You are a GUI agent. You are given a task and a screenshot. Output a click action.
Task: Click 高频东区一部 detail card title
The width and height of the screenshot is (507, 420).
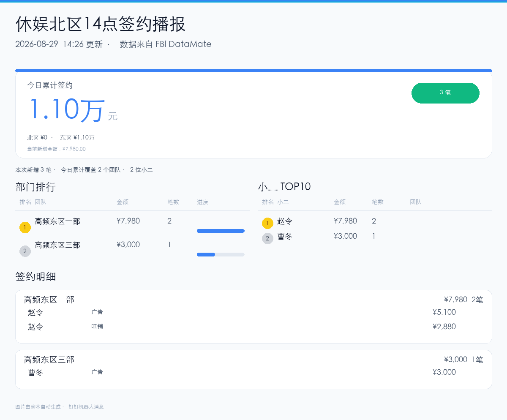(x=49, y=300)
